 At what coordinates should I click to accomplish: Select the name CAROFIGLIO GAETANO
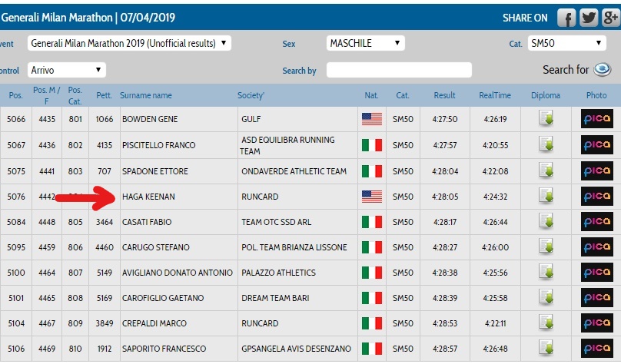tap(163, 298)
